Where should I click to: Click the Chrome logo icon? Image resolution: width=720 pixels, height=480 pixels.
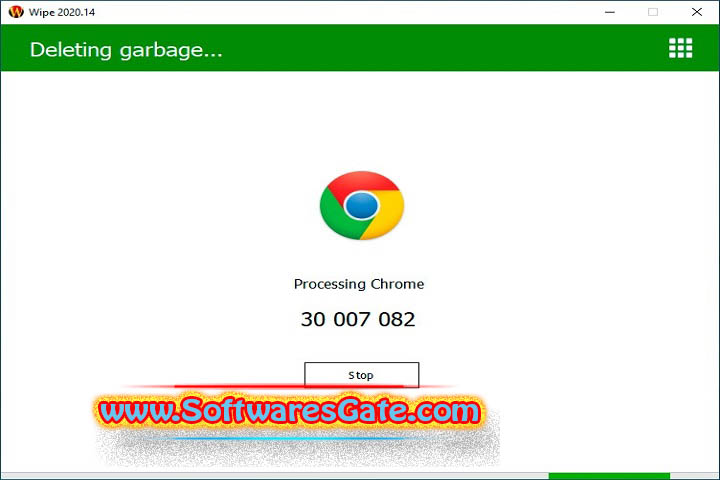(362, 205)
